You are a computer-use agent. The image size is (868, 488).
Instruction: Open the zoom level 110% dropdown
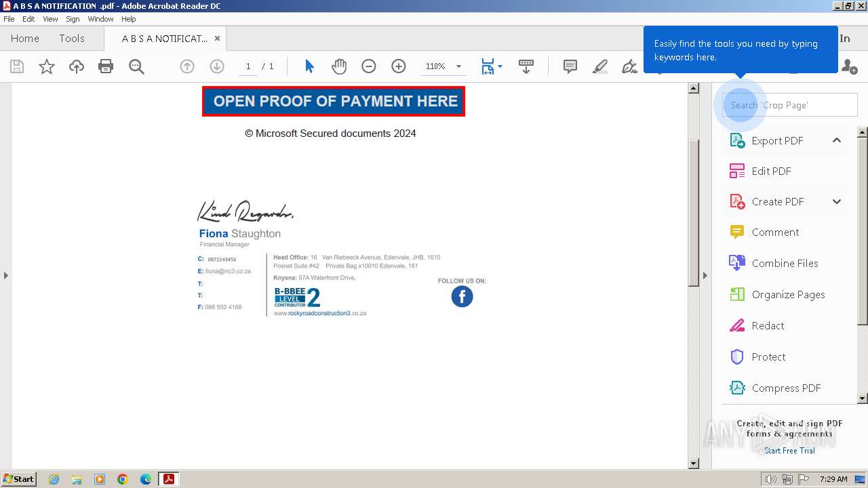point(458,66)
